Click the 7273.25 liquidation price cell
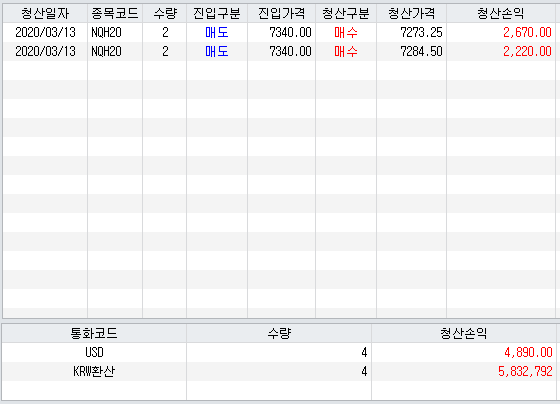This screenshot has width=560, height=404. [x=411, y=33]
